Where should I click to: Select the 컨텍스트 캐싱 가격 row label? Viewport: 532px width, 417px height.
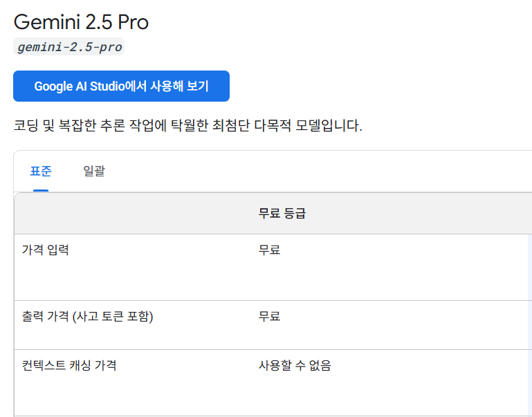pyautogui.click(x=69, y=366)
